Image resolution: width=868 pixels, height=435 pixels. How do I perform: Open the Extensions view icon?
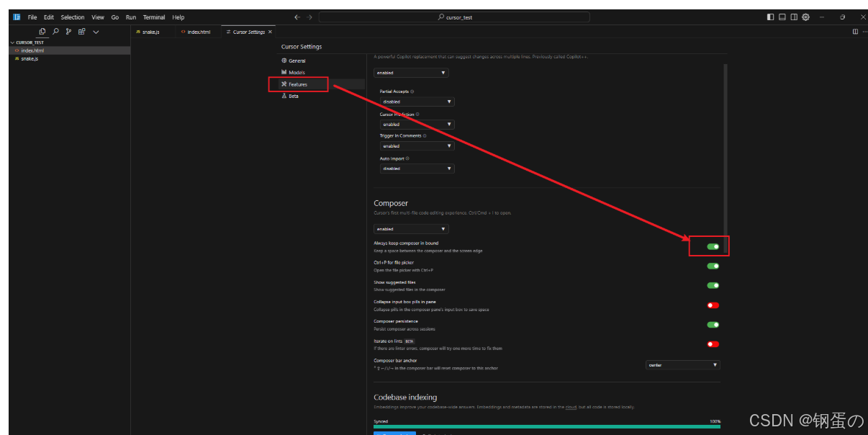tap(82, 32)
